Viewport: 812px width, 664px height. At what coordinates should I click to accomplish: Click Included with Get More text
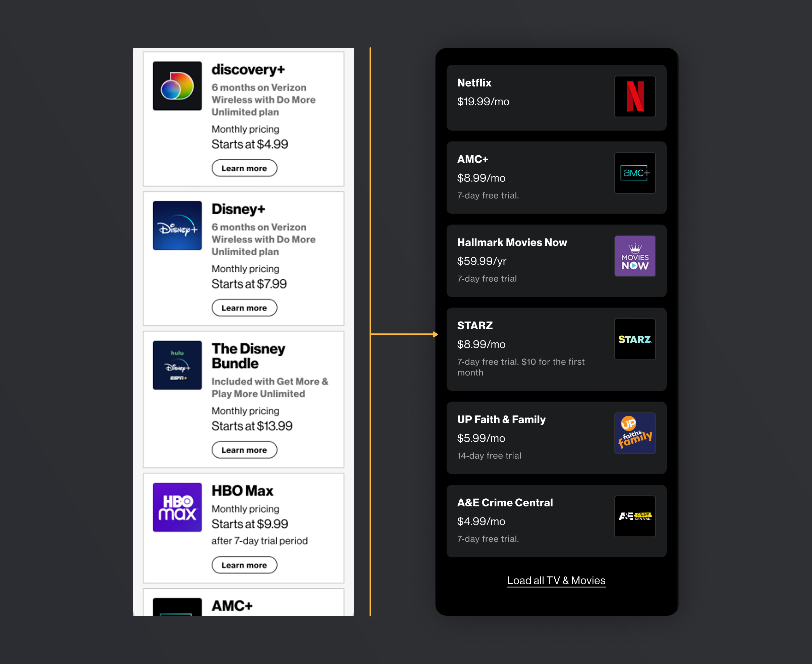[x=270, y=387]
